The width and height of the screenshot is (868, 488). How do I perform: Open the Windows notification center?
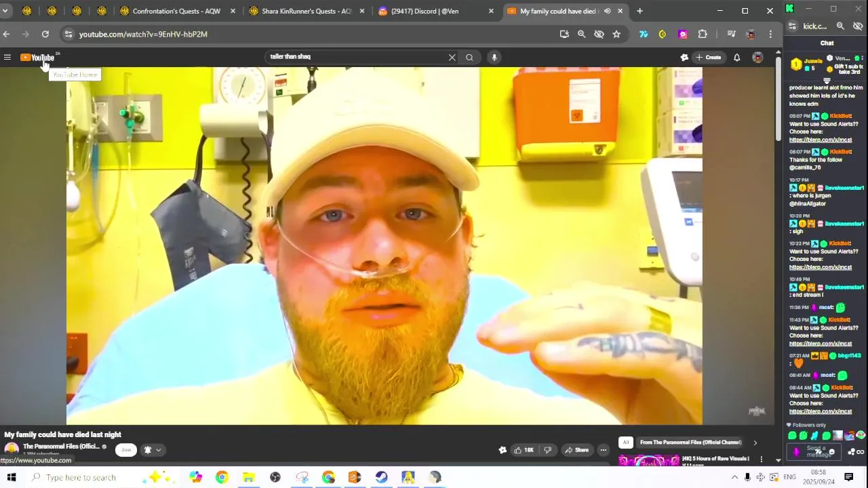849,477
